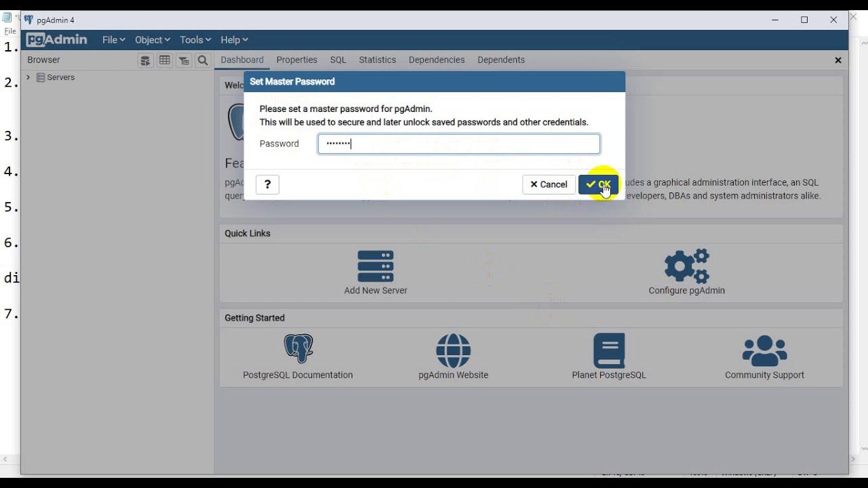Click the View Data table icon

point(164,60)
